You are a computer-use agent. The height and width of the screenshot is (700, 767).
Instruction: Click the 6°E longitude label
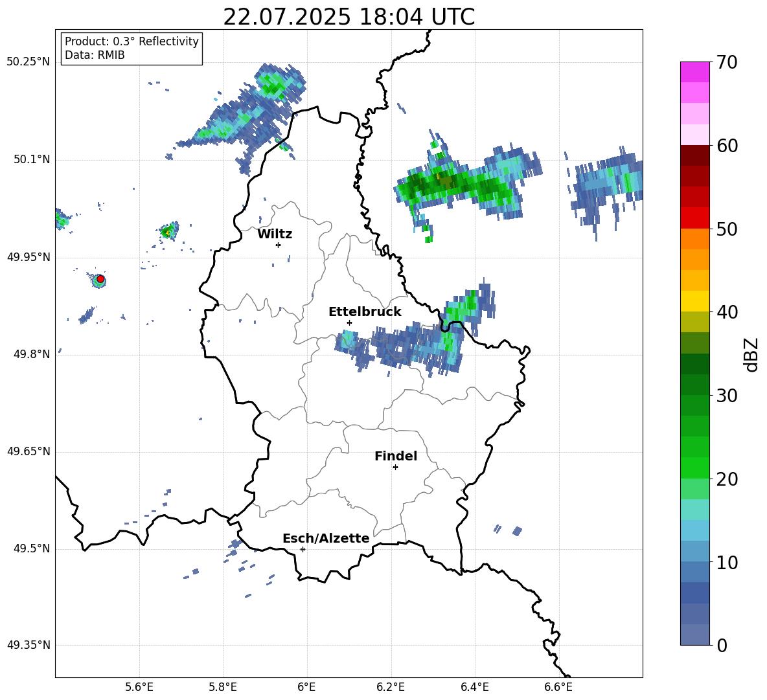pos(306,687)
